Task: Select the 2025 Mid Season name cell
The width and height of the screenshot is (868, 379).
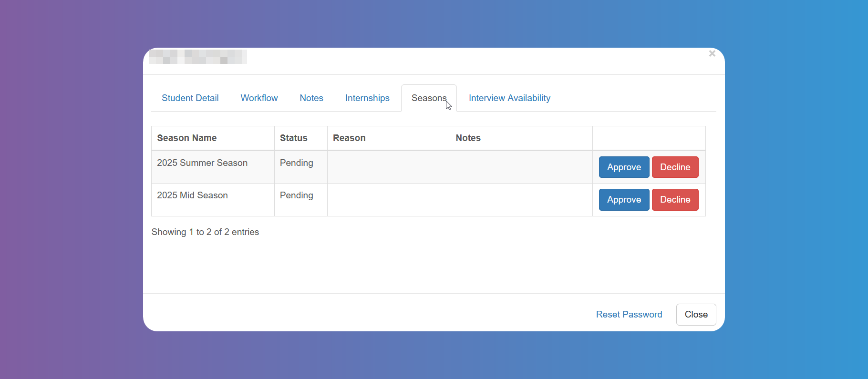Action: pos(192,195)
